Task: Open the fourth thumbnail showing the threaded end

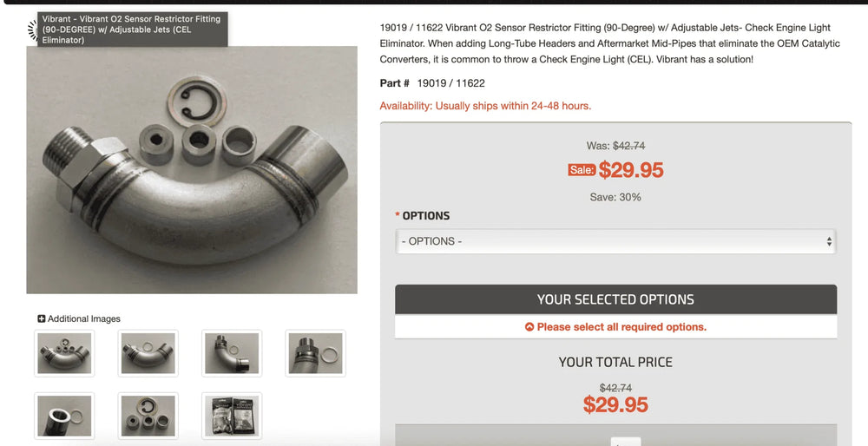Action: pos(316,353)
